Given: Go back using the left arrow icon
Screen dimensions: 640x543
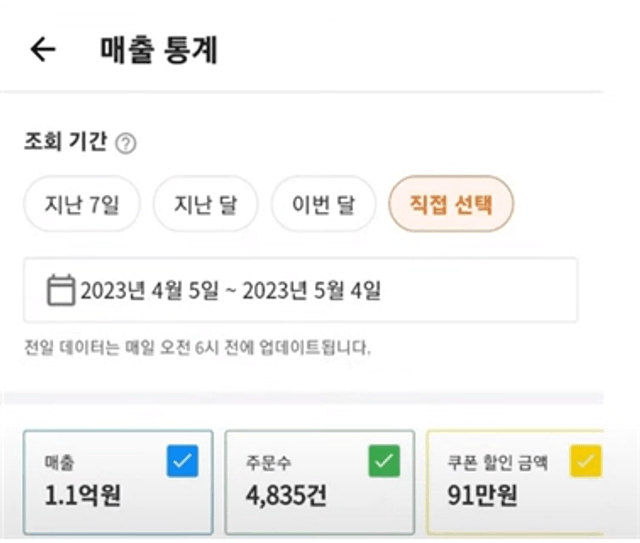Looking at the screenshot, I should (x=43, y=49).
